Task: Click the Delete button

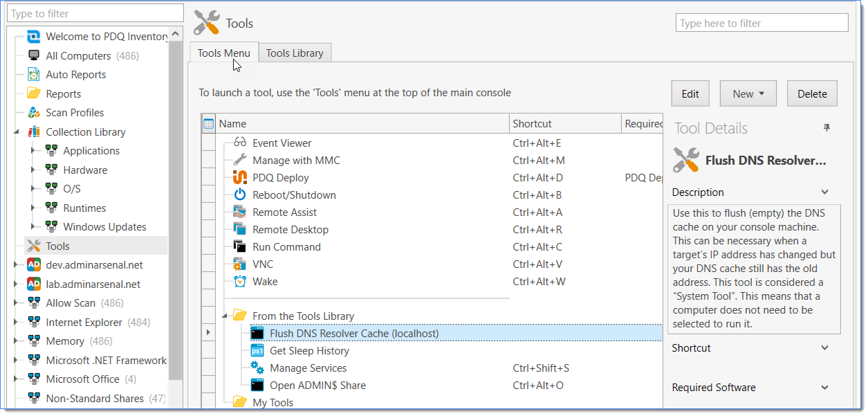Action: [x=812, y=94]
